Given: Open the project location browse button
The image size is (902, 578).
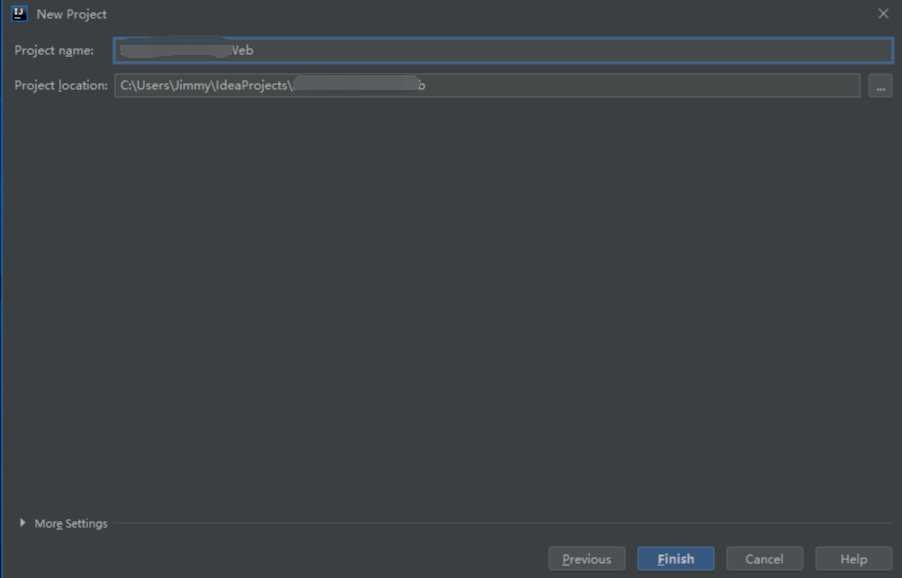Looking at the screenshot, I should point(880,86).
